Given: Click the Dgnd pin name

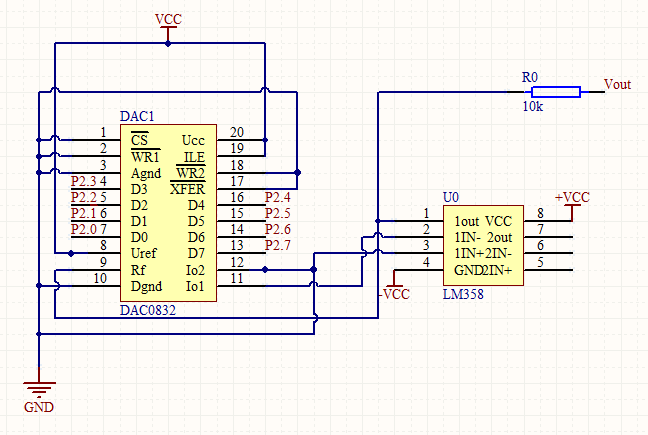Looking at the screenshot, I should [x=146, y=287].
